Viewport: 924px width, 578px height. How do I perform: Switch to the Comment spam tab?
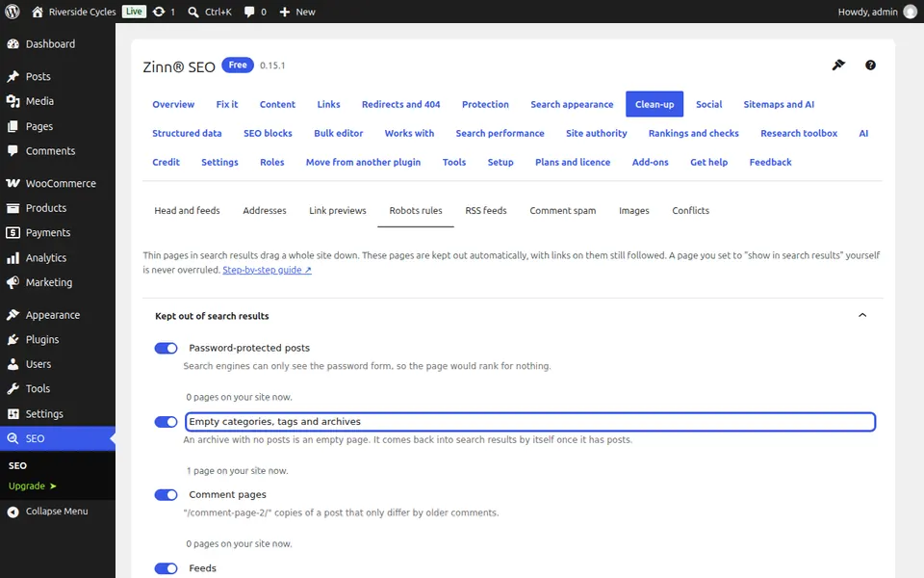563,211
